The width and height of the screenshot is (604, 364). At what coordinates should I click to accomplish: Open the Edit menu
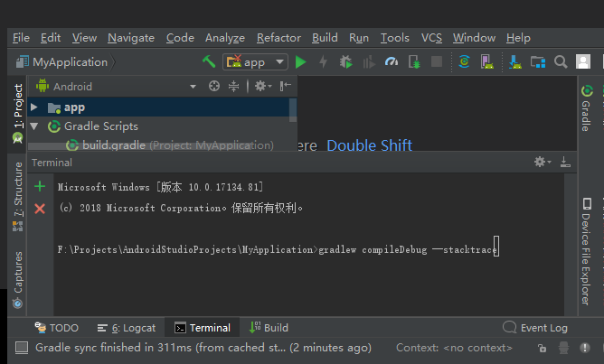pyautogui.click(x=51, y=38)
